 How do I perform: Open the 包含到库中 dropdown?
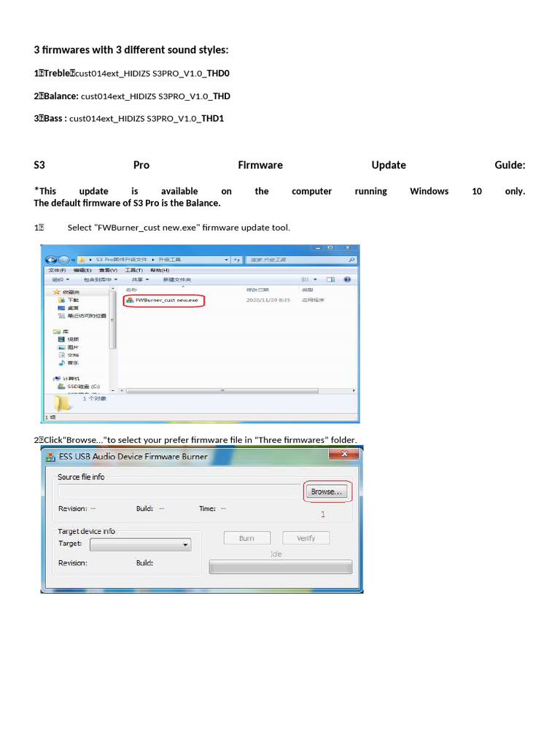point(101,279)
